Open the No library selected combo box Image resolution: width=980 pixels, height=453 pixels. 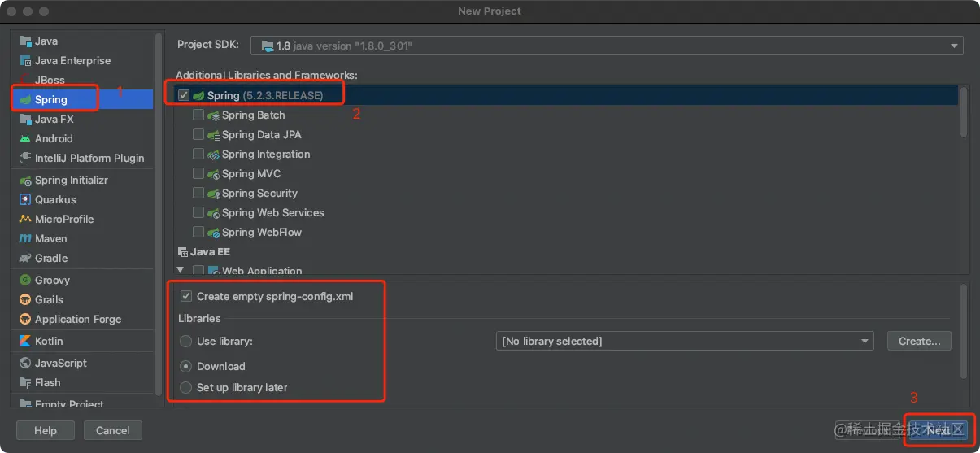[684, 342]
